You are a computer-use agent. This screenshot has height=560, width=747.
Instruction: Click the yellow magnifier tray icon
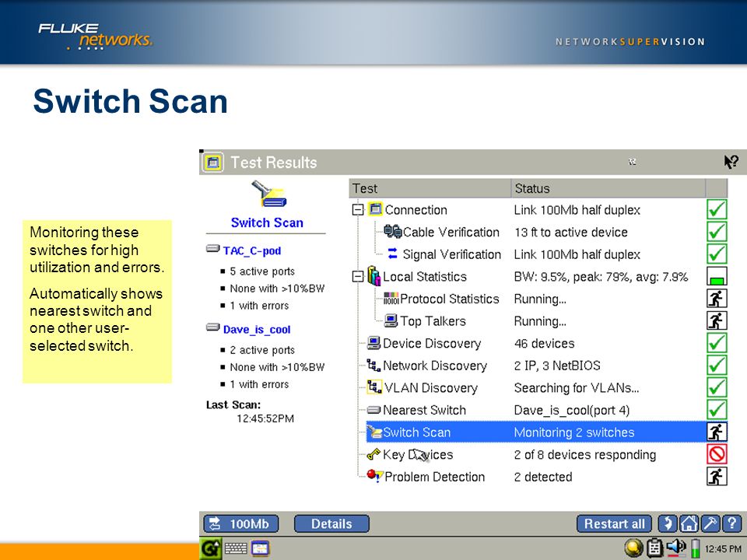point(633,548)
